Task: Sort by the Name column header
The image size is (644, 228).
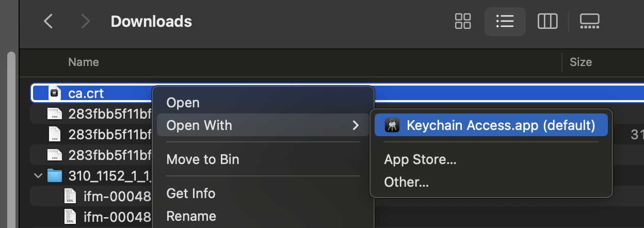Action: pos(84,62)
